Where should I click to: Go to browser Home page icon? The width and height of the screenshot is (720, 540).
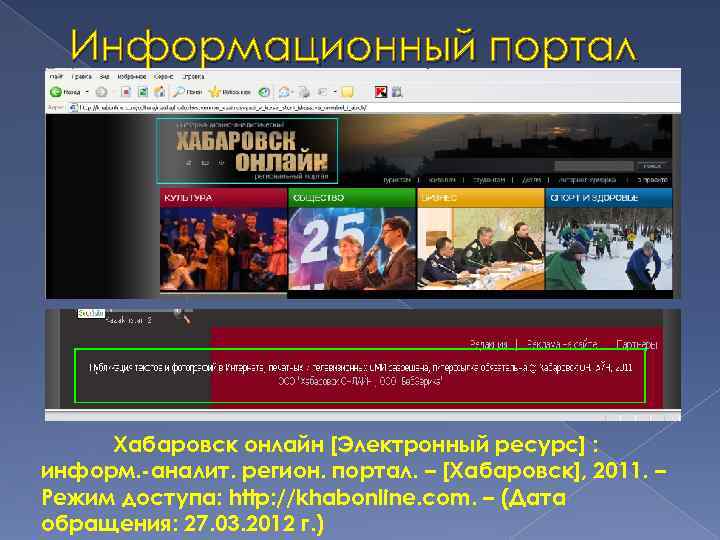pos(159,92)
